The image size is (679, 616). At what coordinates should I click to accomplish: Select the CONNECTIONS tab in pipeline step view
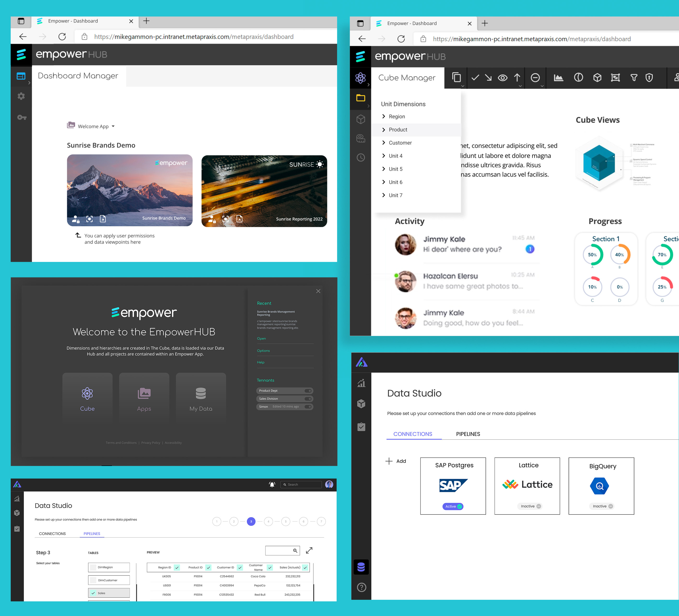click(x=52, y=534)
